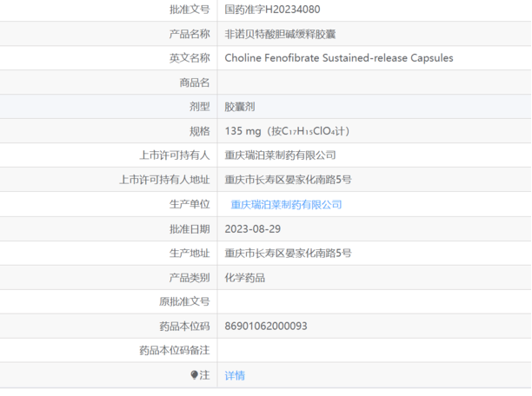Viewport: 532px width, 396px height.
Task: Click the 上市许可持有人地址 row label
Action: (164, 180)
